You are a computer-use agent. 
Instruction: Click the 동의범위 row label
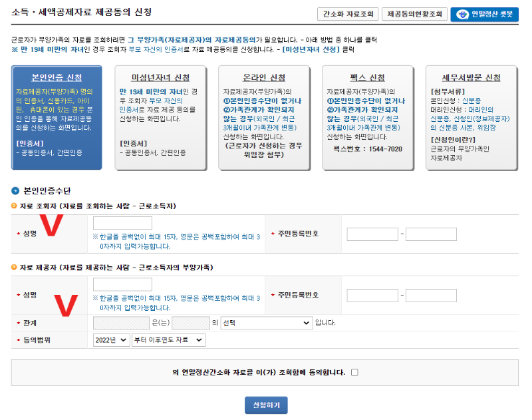click(37, 340)
